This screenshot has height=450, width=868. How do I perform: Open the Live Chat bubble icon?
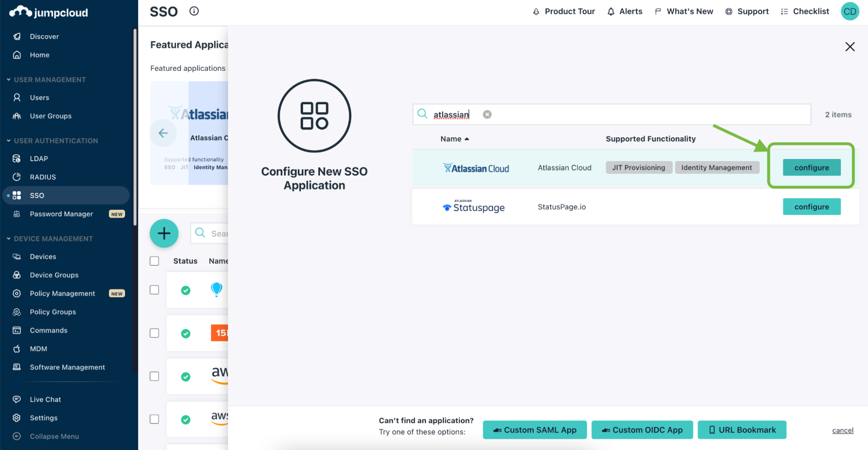point(17,399)
